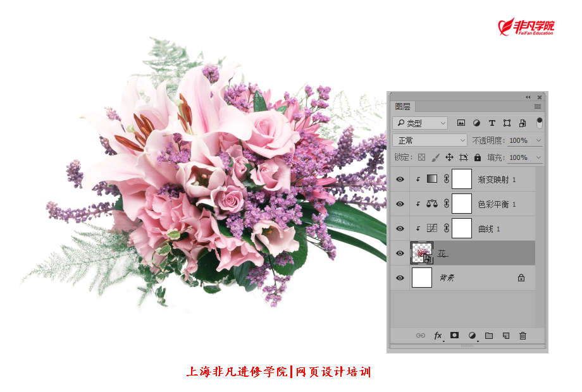Viewport: 582px width, 392px height.
Task: Click the 花 smart object thumbnail
Action: 422,253
